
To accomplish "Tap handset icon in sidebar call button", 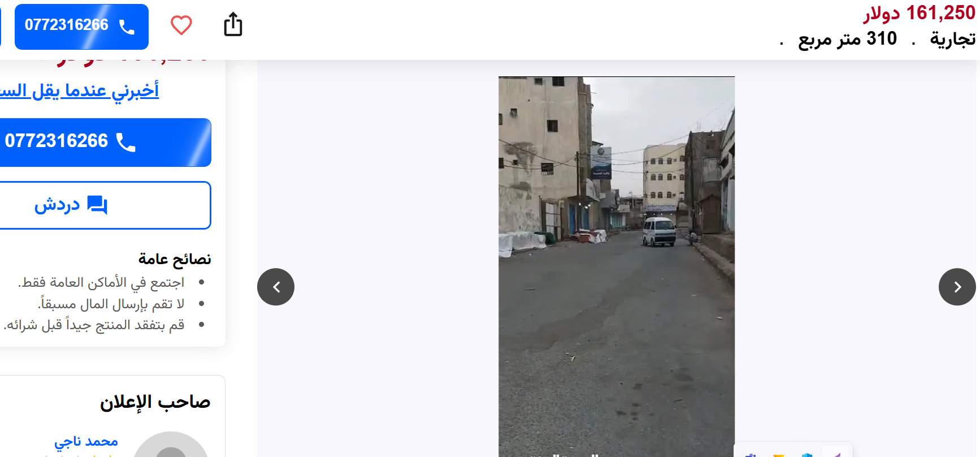I will coord(125,142).
